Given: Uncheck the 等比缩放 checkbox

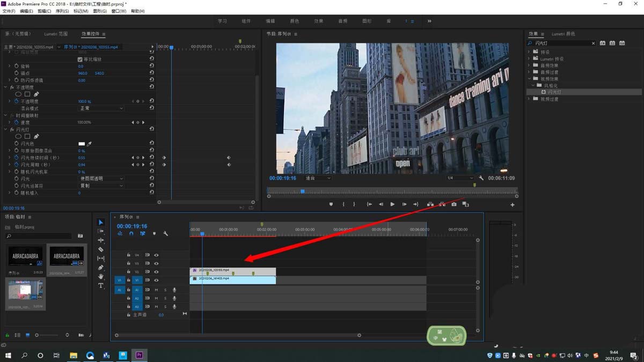Looking at the screenshot, I should 80,60.
